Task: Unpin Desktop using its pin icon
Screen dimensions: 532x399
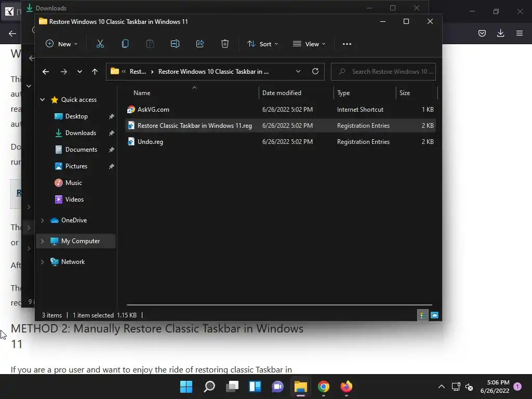Action: 111,116
